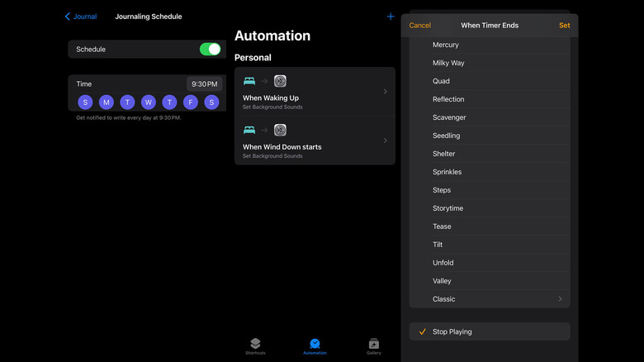Viewport: 644px width, 362px height.
Task: Select the Tilt sound
Action: coord(490,245)
